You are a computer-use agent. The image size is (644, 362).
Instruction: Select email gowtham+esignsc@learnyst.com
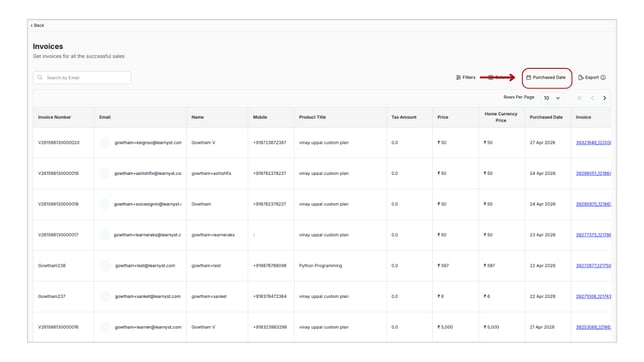click(x=148, y=143)
